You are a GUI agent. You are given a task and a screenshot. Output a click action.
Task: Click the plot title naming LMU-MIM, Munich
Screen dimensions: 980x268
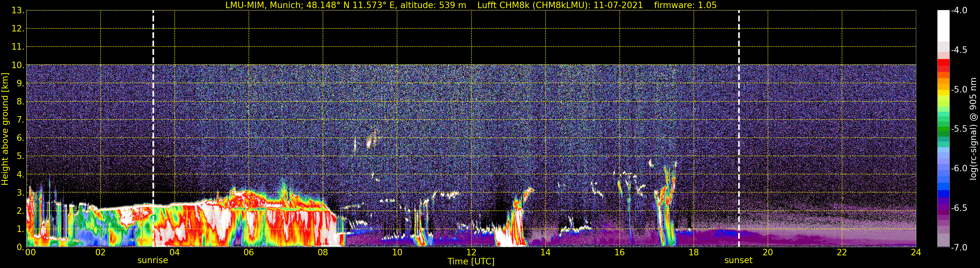click(471, 5)
